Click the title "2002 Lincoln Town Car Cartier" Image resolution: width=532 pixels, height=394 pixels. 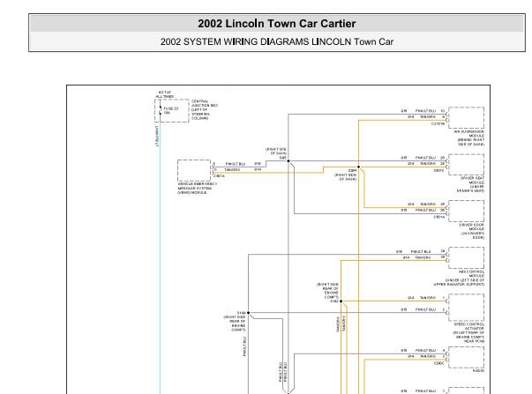click(x=277, y=24)
